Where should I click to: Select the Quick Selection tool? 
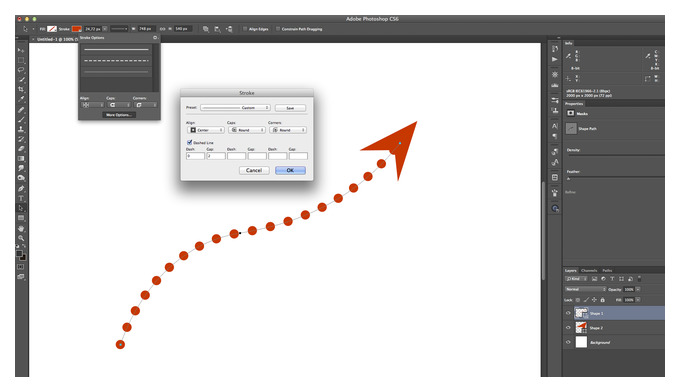coord(21,80)
